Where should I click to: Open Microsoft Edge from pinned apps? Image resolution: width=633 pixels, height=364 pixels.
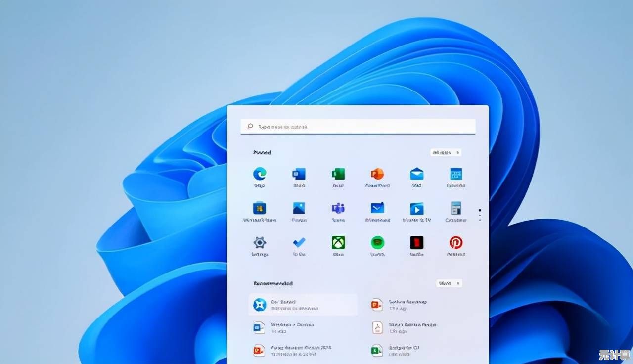tap(260, 174)
